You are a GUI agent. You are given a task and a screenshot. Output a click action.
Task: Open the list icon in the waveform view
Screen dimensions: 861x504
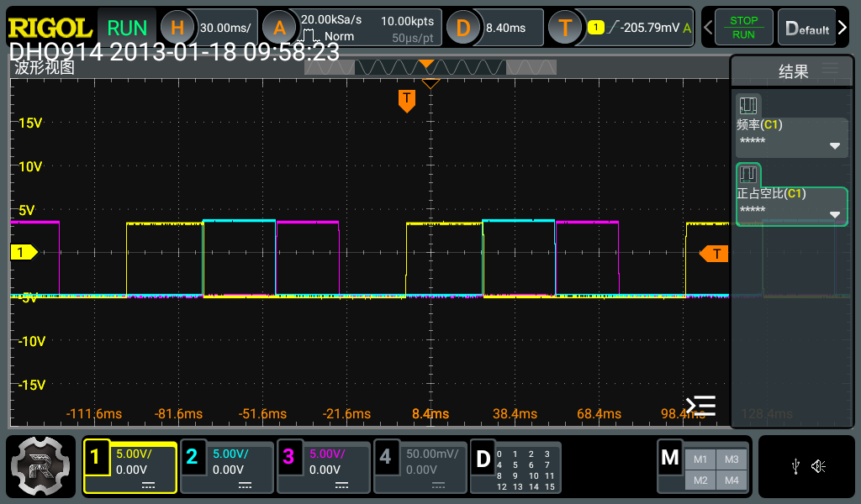click(x=700, y=406)
